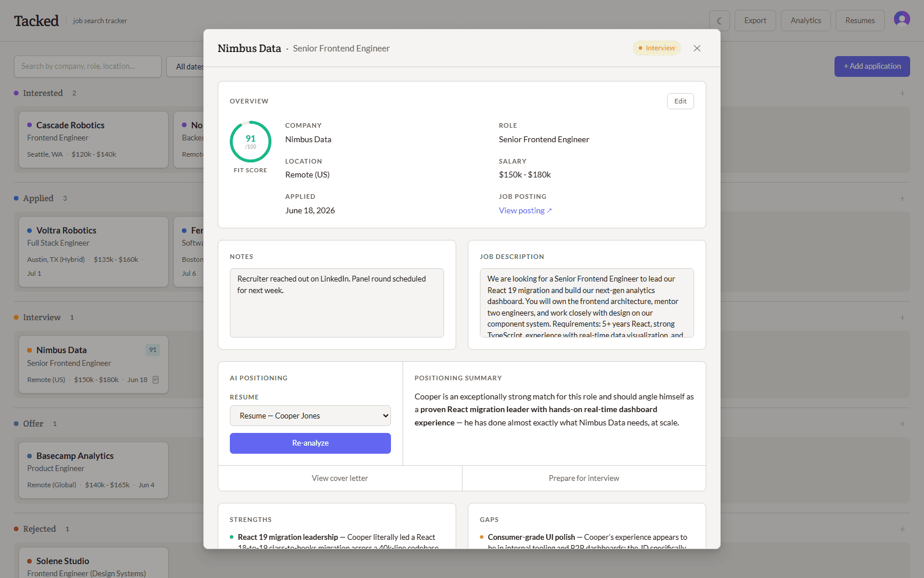Click React 19 migration leadership strength

pos(288,538)
